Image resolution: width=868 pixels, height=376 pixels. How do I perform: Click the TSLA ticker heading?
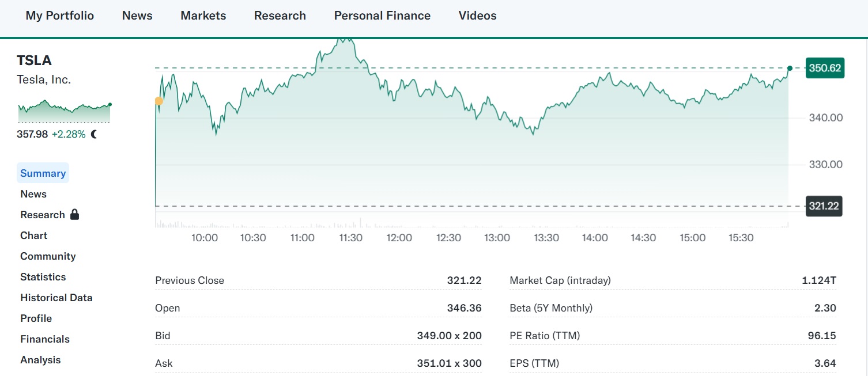pos(35,60)
